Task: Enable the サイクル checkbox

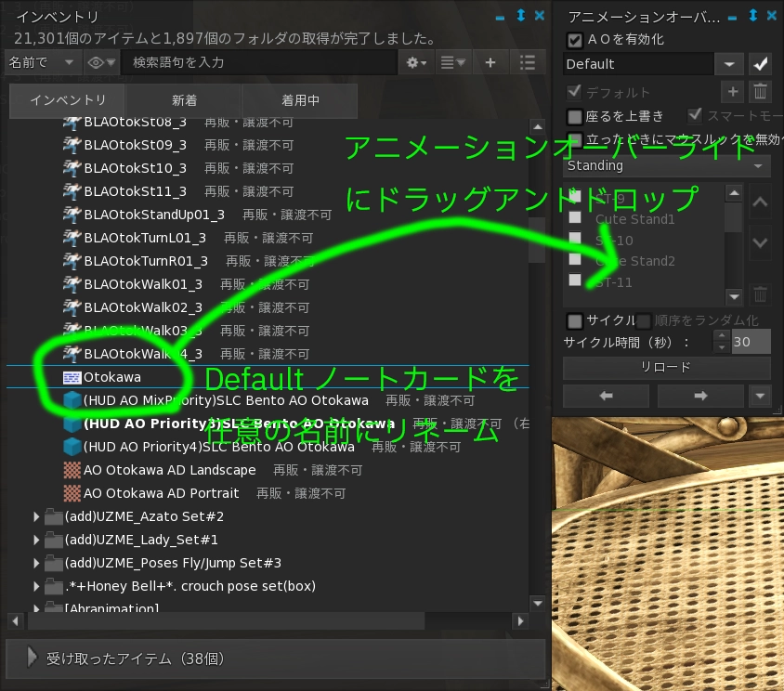Action: (x=575, y=320)
